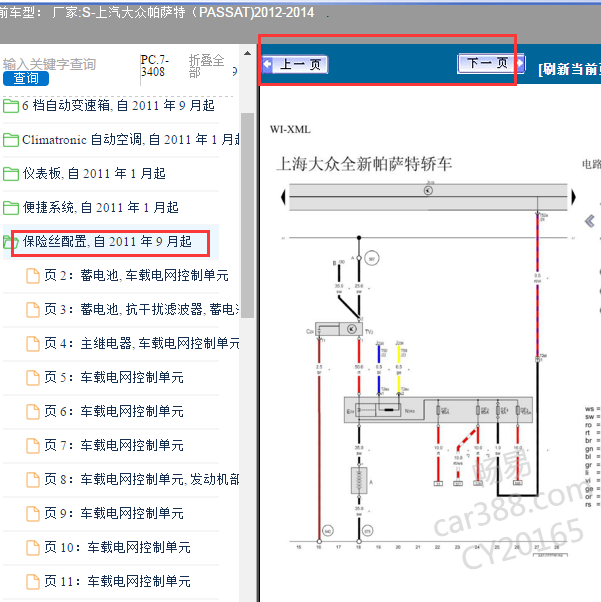This screenshot has height=602, width=601.
Task: Open 页 4: 主继电器, 车载电网控制单元
Action: (142, 343)
